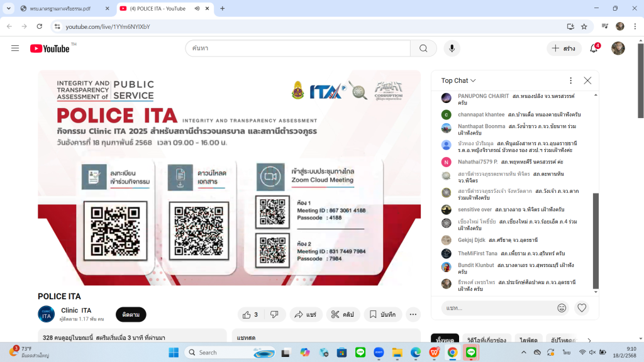The image size is (644, 362).
Task: Subscribe to the Clinic ITA channel
Action: click(131, 314)
